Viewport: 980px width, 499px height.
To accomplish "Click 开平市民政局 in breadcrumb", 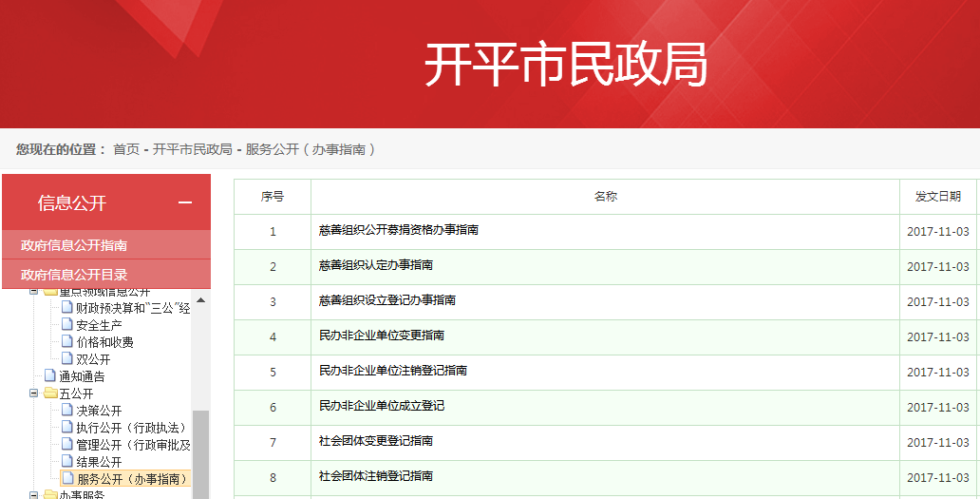I will coord(192,149).
